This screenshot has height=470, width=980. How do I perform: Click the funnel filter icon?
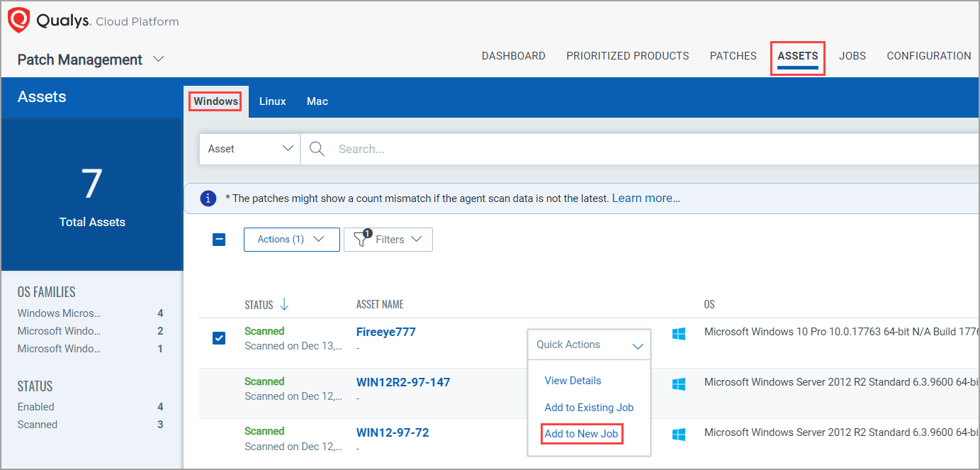coord(362,239)
